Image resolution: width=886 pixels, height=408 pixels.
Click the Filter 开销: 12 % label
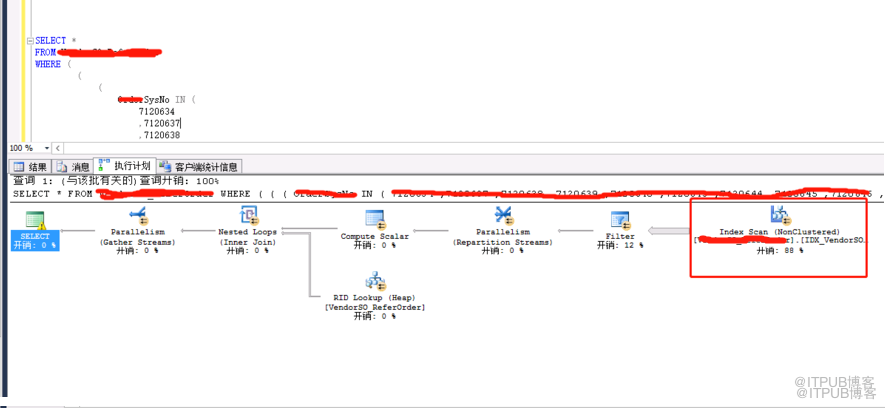[620, 245]
